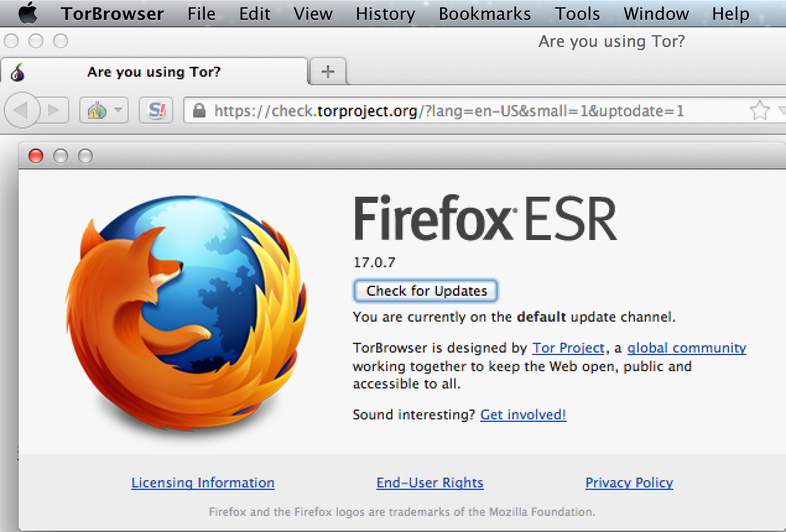Viewport: 786px width, 532px height.
Task: Click the Check for Updates button
Action: coord(426,291)
